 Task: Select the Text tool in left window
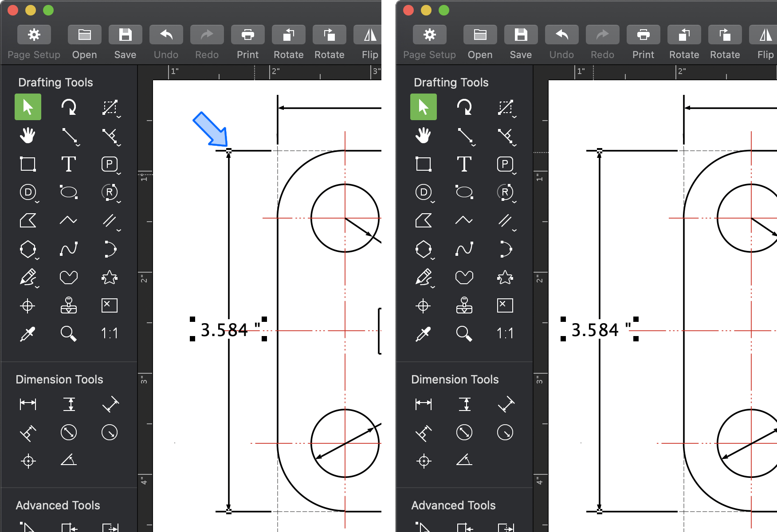pos(69,164)
